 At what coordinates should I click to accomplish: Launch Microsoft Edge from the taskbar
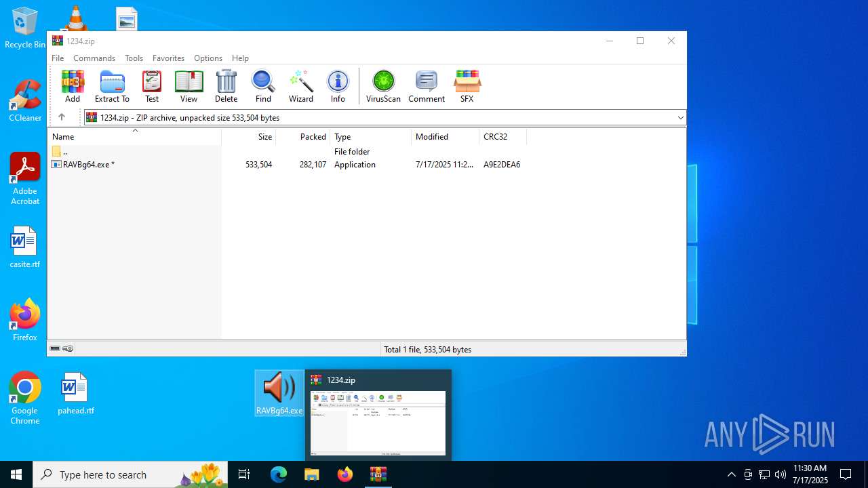click(279, 474)
